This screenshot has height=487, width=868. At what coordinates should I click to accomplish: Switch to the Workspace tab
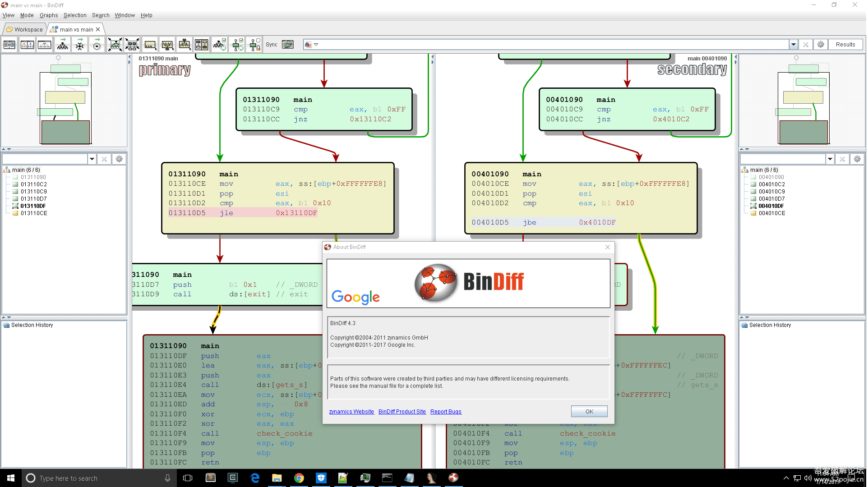click(25, 30)
